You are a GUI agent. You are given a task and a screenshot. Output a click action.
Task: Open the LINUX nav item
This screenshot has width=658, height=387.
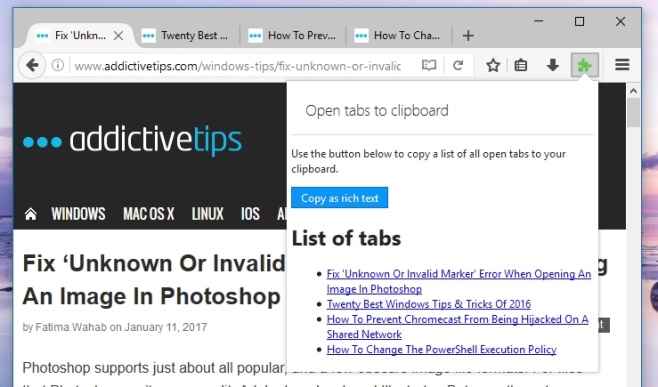tap(208, 214)
